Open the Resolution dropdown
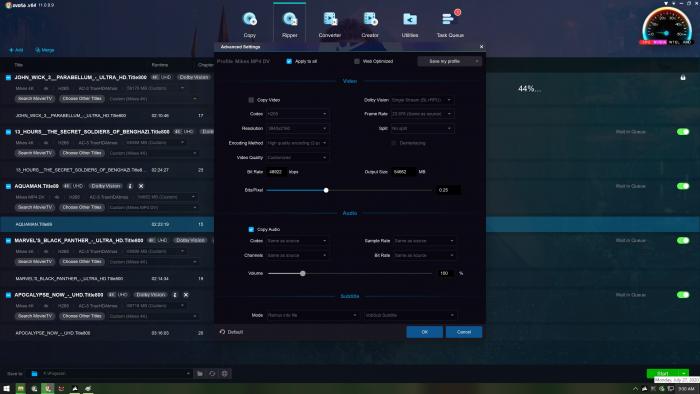700x394 pixels. pyautogui.click(x=297, y=129)
